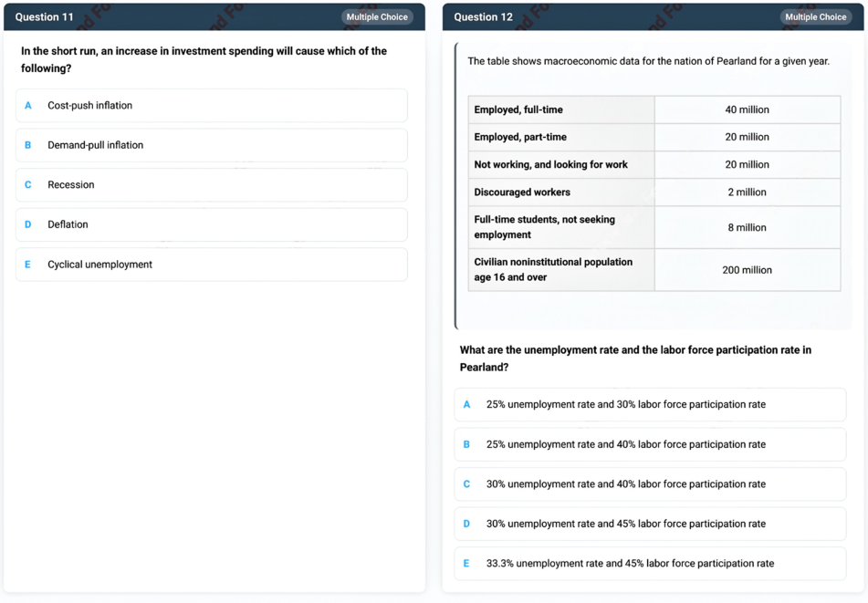The width and height of the screenshot is (868, 603).
Task: Pick 33.3% unemployment and 45% participation answer
Action: pos(651,564)
